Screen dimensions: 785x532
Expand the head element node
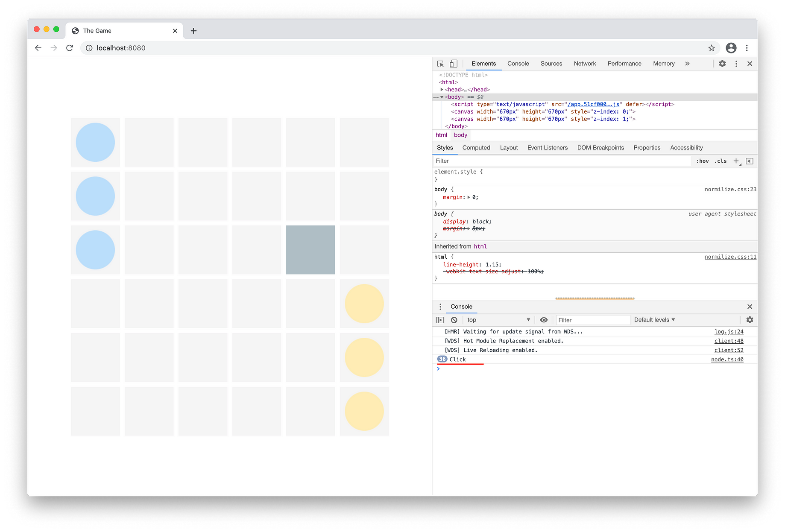tap(442, 90)
